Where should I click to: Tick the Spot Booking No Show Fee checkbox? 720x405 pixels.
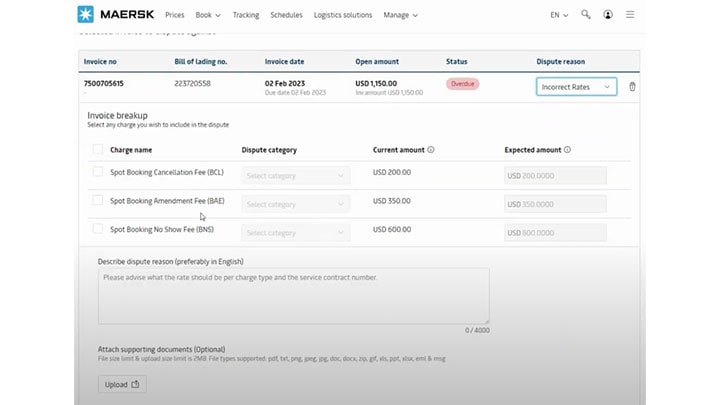point(98,229)
